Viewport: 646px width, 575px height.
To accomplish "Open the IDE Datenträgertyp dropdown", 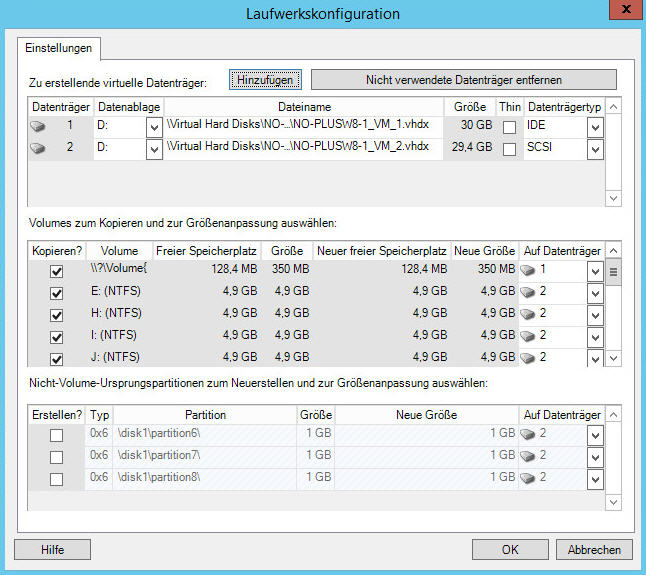I will (595, 127).
